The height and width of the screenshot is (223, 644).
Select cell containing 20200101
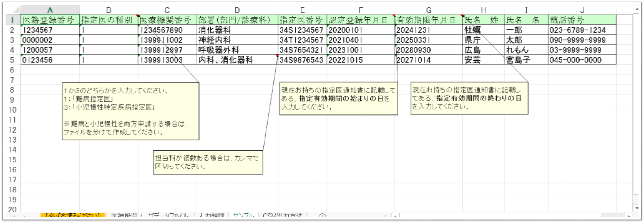pyautogui.click(x=361, y=30)
